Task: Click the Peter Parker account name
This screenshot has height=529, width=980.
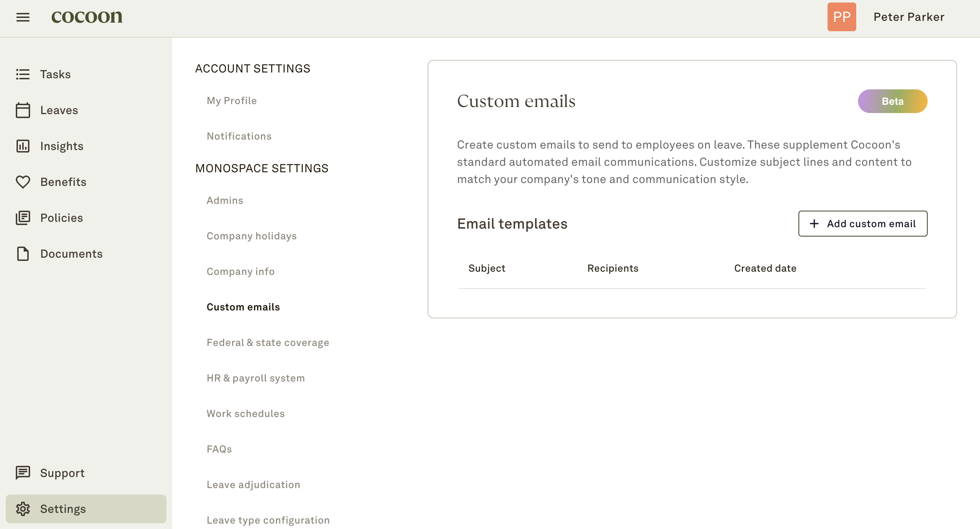Action: (909, 17)
